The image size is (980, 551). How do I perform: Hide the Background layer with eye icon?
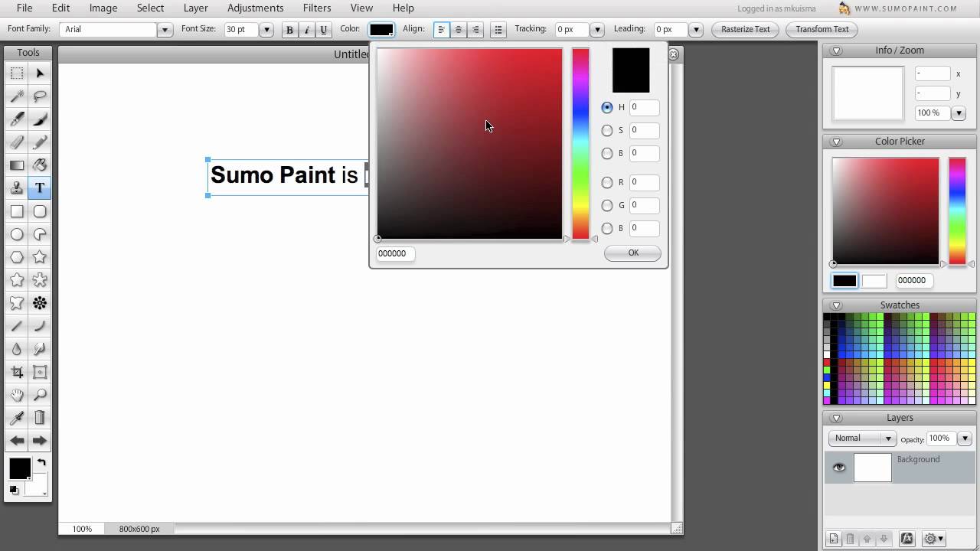point(839,468)
